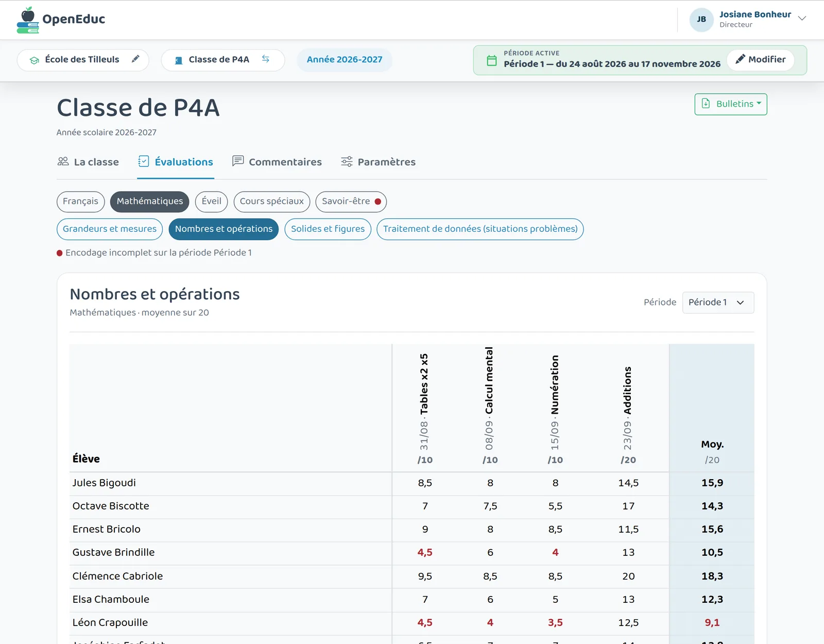Click the calendar icon in the active period banner
824x644 pixels.
click(492, 60)
